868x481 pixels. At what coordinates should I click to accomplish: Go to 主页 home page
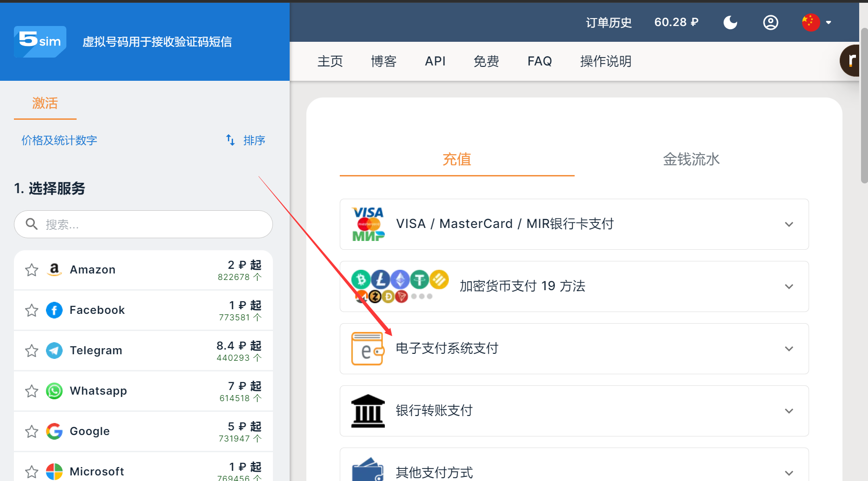pyautogui.click(x=330, y=61)
